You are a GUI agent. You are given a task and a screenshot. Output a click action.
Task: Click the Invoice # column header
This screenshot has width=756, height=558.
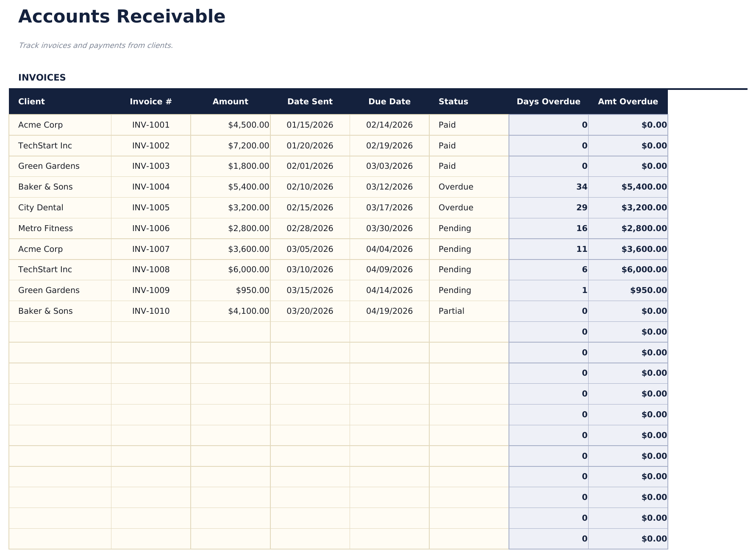(x=151, y=101)
